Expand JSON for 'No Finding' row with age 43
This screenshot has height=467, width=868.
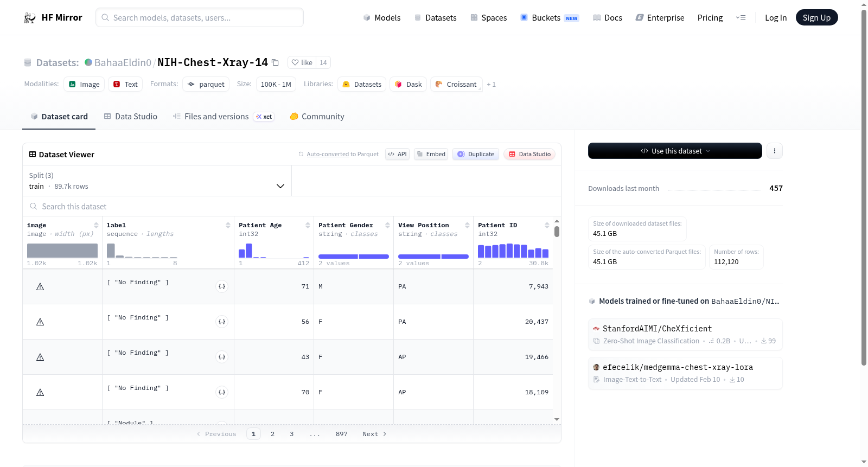[222, 357]
